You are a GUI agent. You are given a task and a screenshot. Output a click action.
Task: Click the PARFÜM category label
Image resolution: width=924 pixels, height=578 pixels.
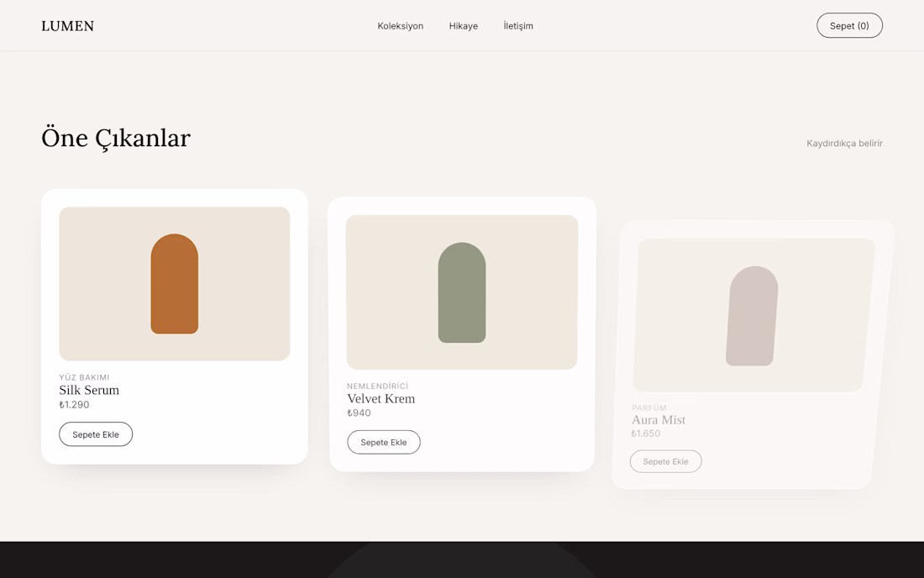649,407
